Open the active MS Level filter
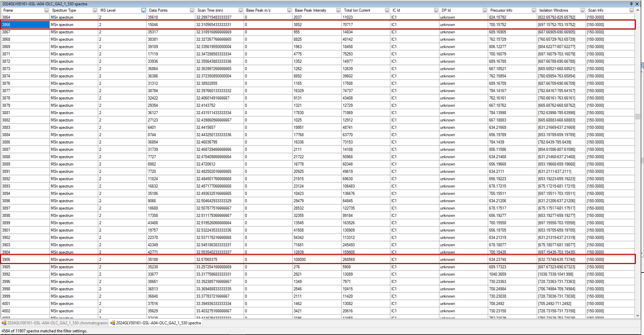This screenshot has height=335, width=644. [x=143, y=10]
